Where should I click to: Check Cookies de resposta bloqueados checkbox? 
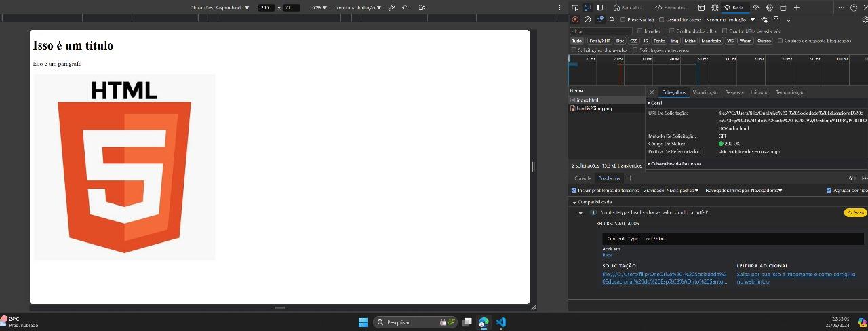[780, 41]
